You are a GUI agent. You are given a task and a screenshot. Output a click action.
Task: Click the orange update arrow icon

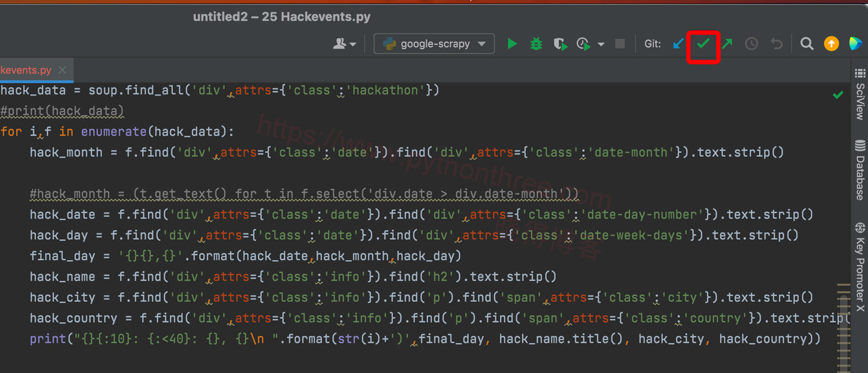[x=831, y=43]
